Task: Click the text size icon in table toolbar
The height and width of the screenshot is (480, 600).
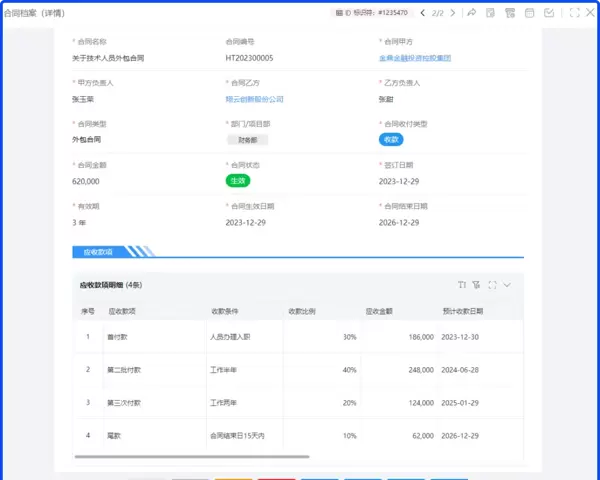Action: [462, 285]
